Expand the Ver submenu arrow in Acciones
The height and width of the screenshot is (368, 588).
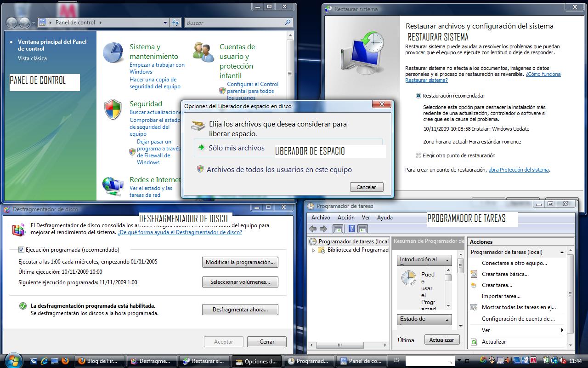(x=562, y=330)
